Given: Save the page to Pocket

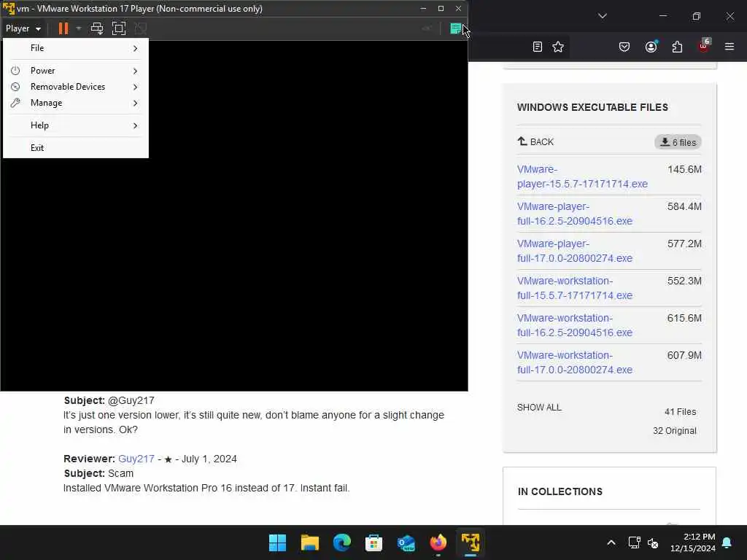Looking at the screenshot, I should (624, 47).
